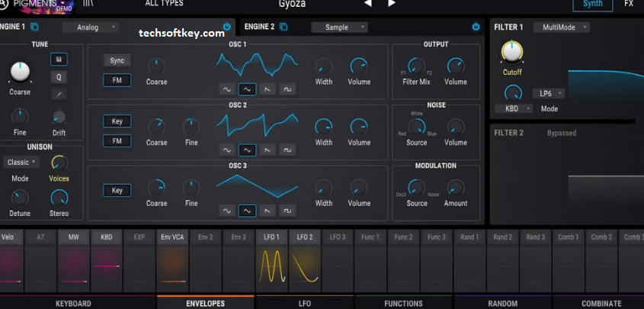Click the Filter 1 Cutoff knob
The width and height of the screenshot is (644, 309).
coord(511,52)
